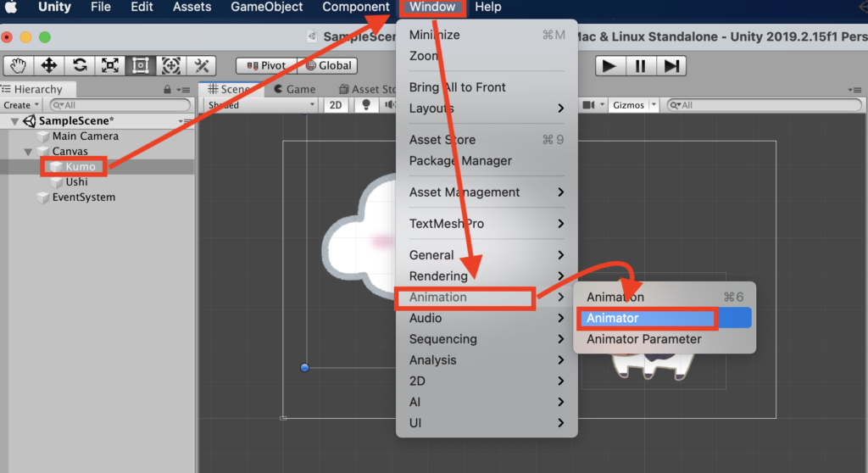
Task: Choose Bring All to Front
Action: pyautogui.click(x=487, y=87)
